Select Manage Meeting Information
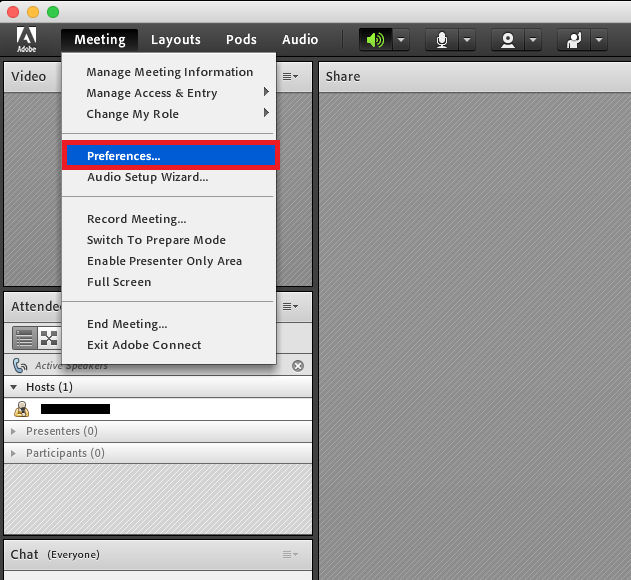 [169, 72]
